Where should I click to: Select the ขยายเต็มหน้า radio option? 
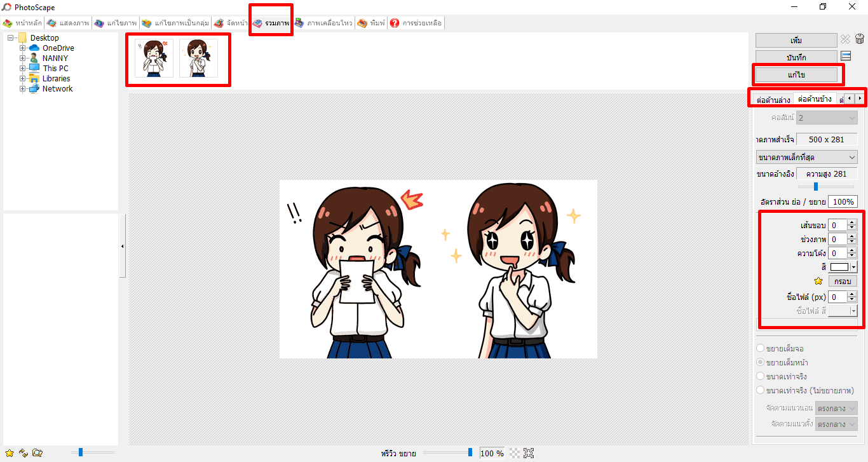(x=761, y=362)
